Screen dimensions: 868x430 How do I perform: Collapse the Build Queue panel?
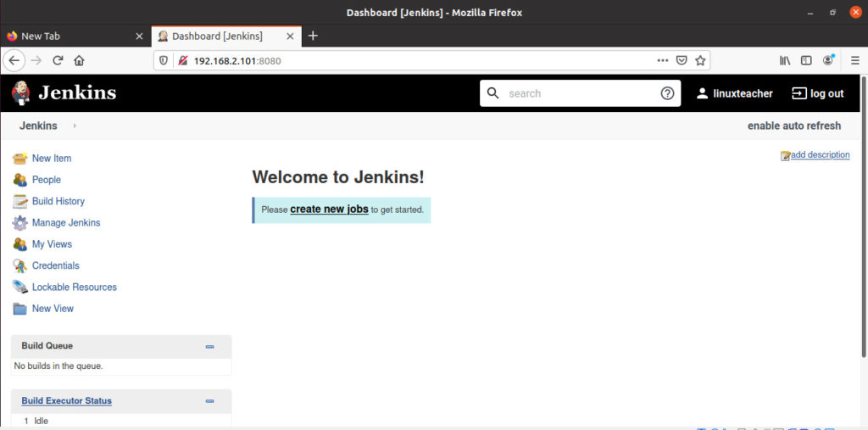coord(210,346)
